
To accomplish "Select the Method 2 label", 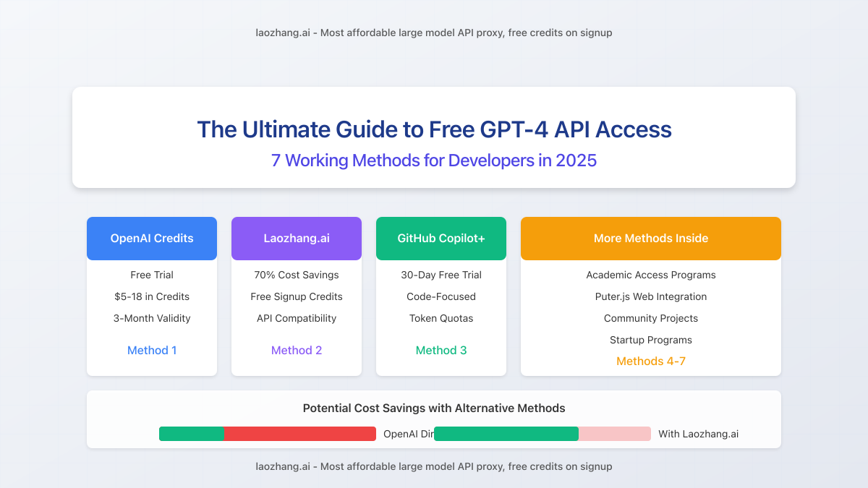I will pos(297,351).
